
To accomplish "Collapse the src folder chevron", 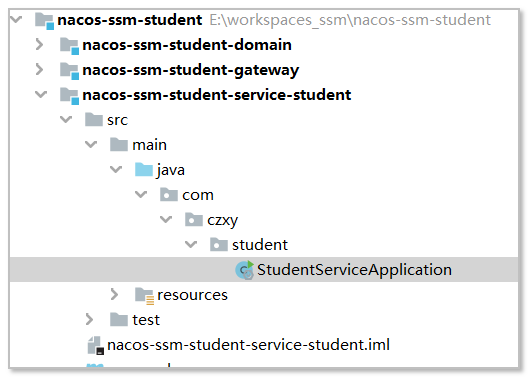I will click(66, 119).
